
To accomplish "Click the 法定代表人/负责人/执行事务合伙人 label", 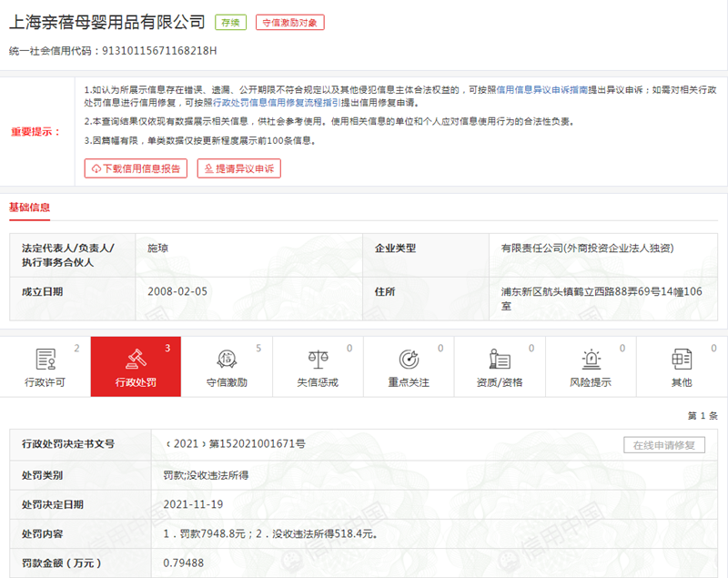I will [68, 256].
